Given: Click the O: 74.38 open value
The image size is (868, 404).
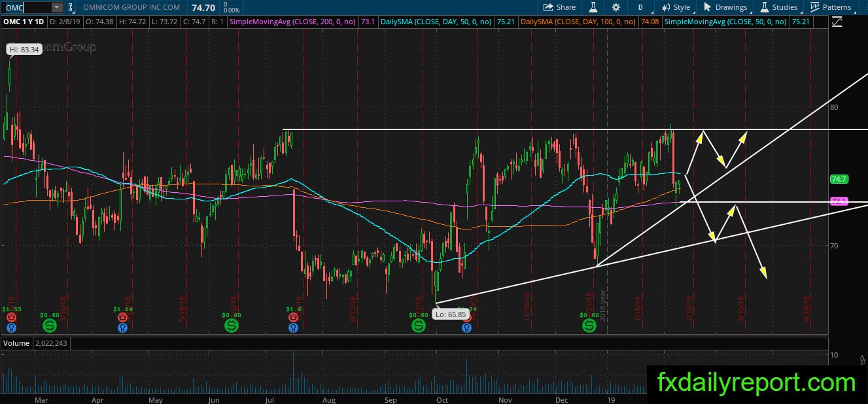Looking at the screenshot, I should pos(100,22).
